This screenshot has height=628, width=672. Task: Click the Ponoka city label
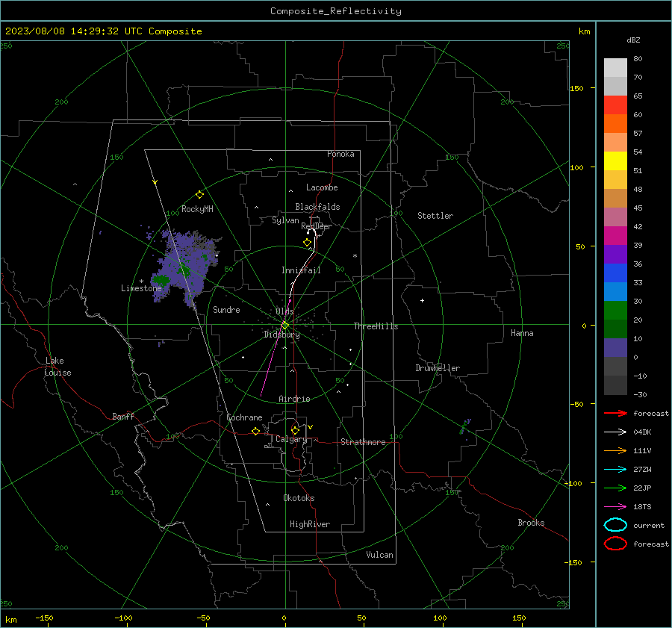coord(340,154)
